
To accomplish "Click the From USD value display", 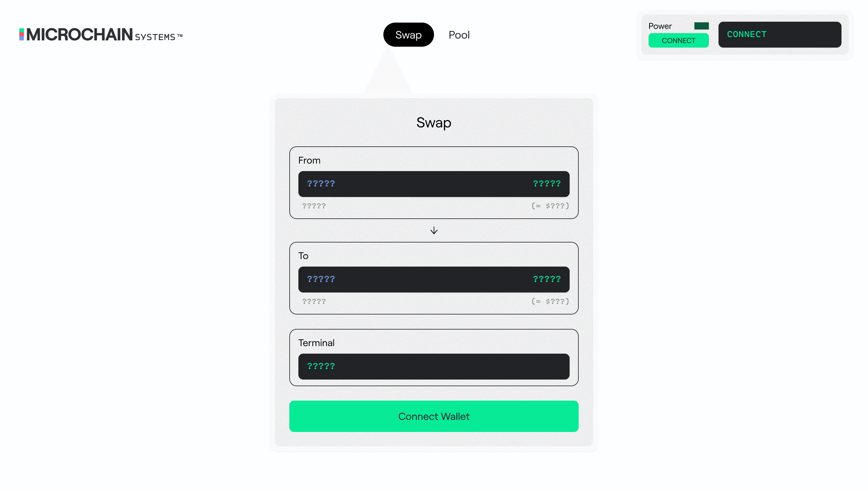I will click(x=549, y=205).
